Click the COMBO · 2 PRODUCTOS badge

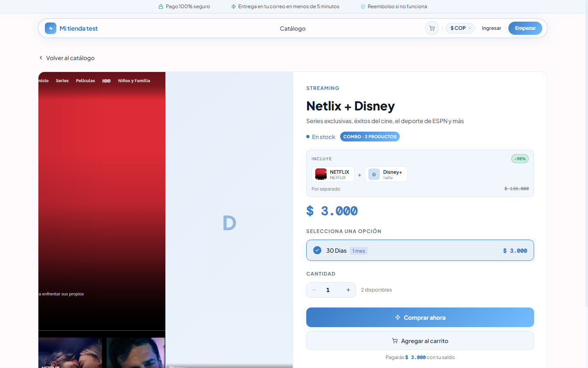click(370, 137)
